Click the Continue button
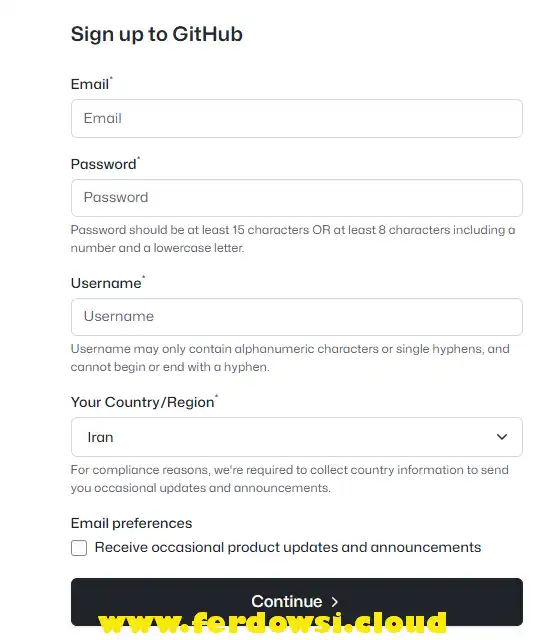547x640 pixels. tap(297, 602)
